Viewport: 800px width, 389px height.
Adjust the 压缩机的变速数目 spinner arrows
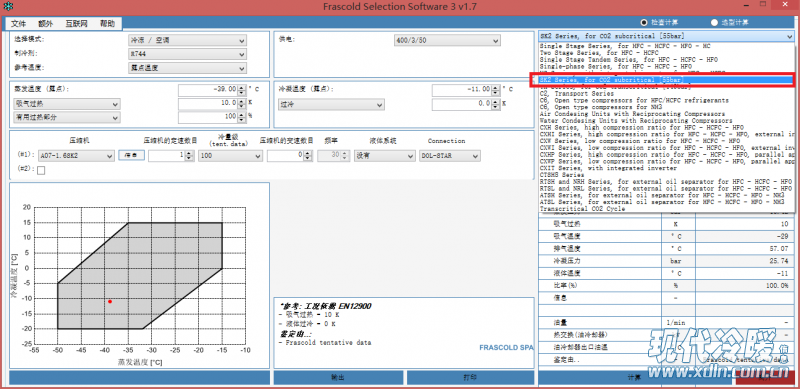pyautogui.click(x=308, y=156)
